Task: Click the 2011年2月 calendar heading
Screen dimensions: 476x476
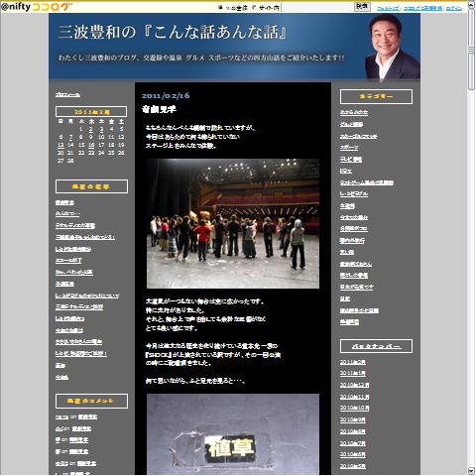Action: [x=91, y=112]
